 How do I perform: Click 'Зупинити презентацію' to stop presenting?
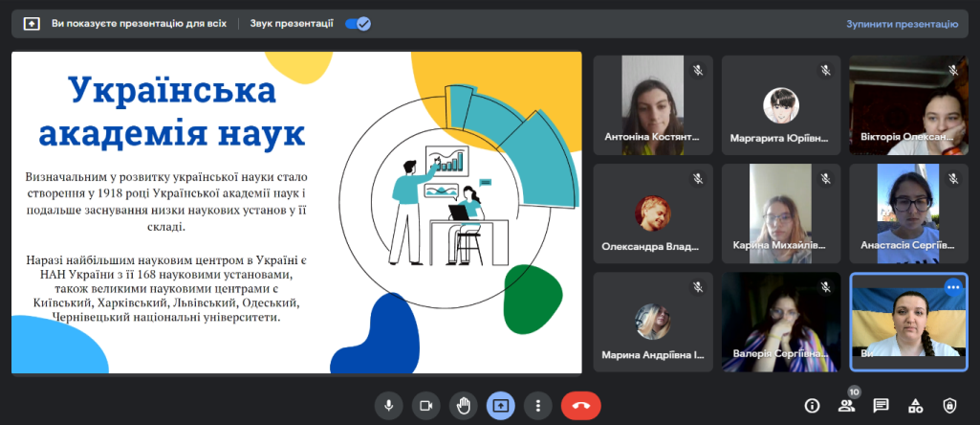902,24
